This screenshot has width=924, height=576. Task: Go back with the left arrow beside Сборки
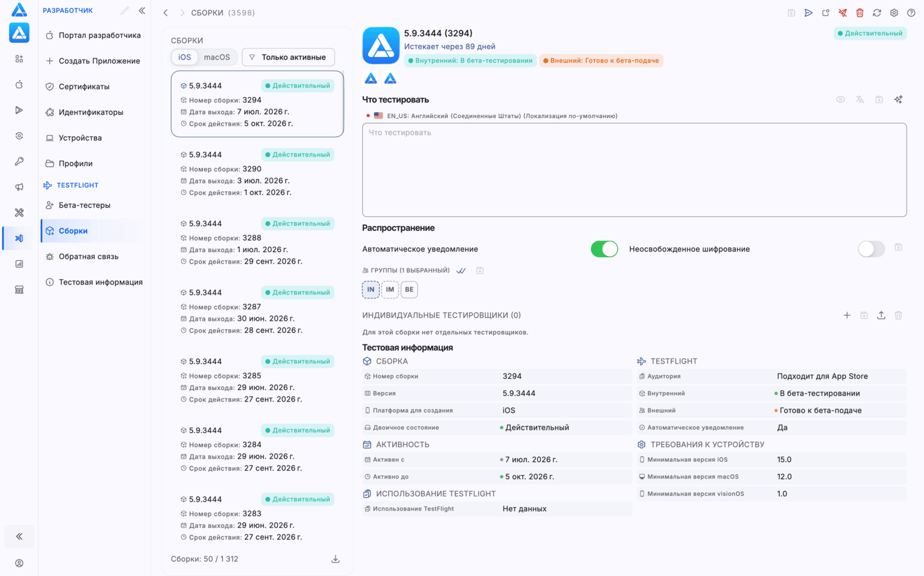(166, 13)
